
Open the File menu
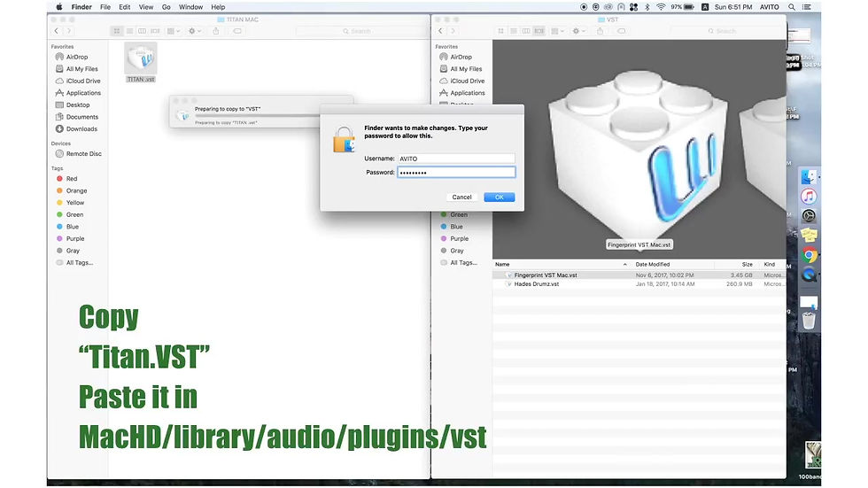[x=105, y=7]
